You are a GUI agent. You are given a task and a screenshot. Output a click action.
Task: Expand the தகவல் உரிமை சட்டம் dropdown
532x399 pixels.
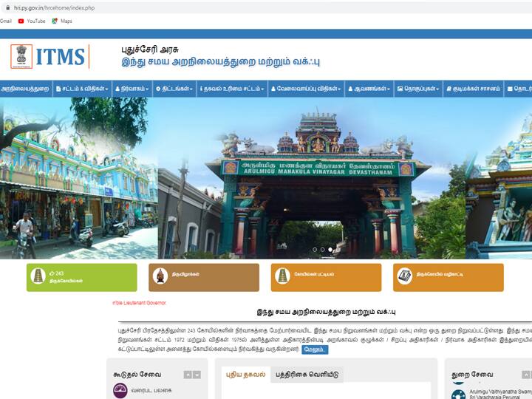[x=232, y=89]
